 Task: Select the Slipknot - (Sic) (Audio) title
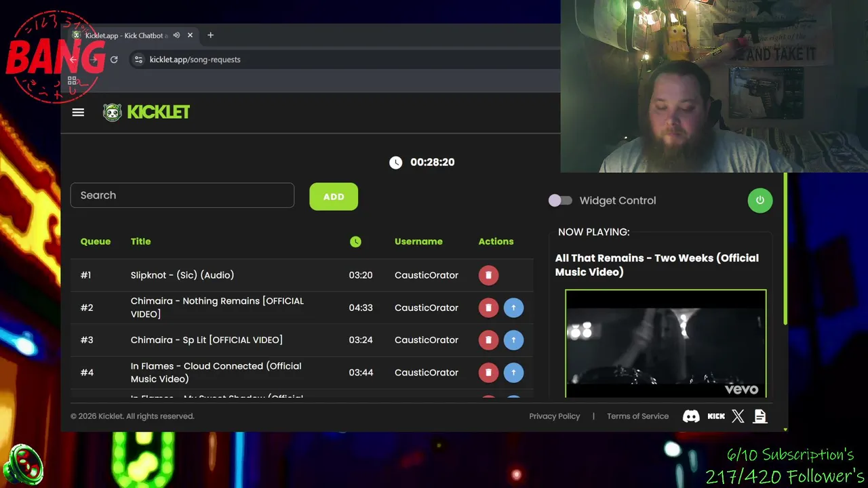click(182, 275)
